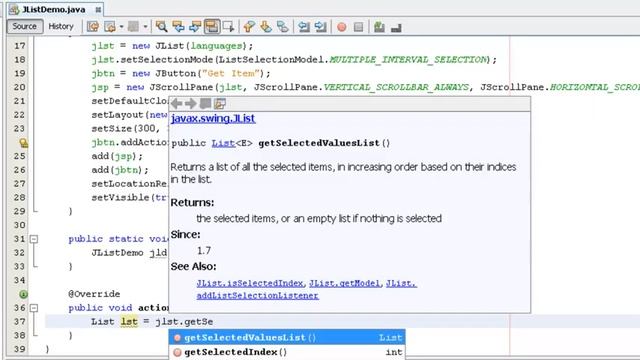
Task: Click the MULTIPLE_INTERVAL_SELECTION constant
Action: pos(408,60)
